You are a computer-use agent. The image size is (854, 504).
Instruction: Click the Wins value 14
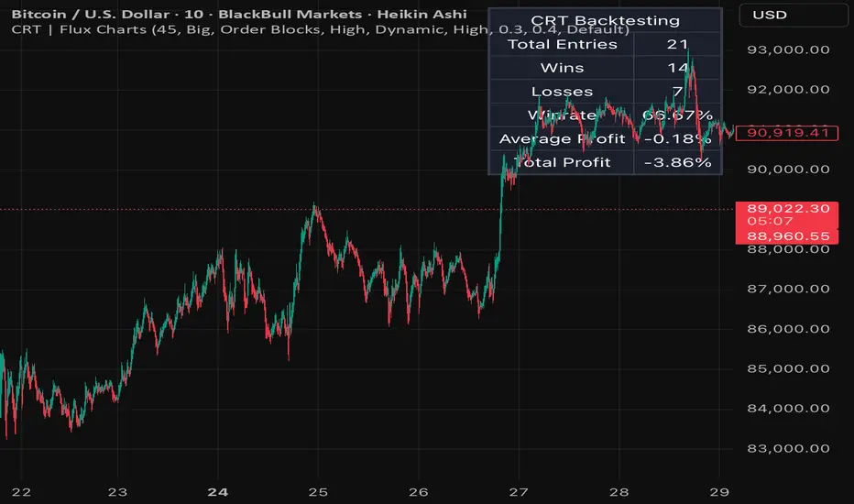(677, 68)
